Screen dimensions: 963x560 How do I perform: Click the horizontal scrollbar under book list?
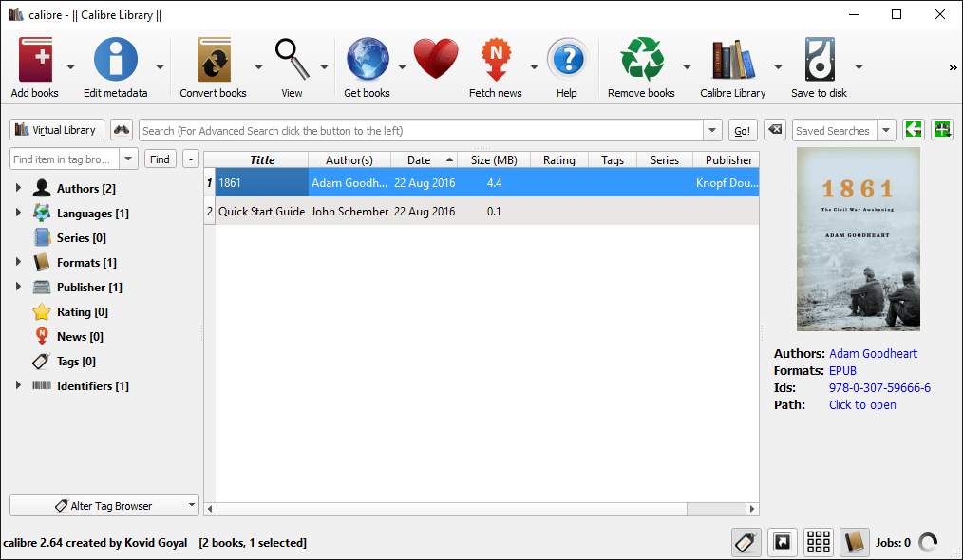(x=481, y=510)
